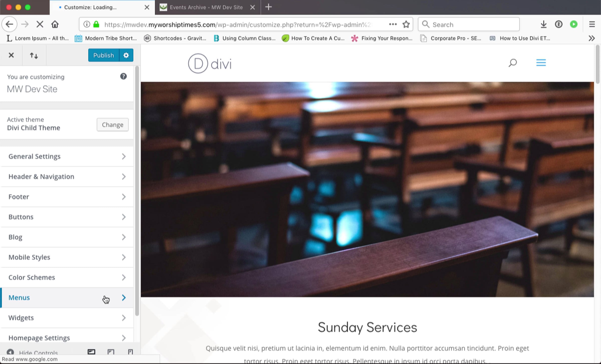This screenshot has width=601, height=364.
Task: Open Menus customizer section
Action: (67, 298)
